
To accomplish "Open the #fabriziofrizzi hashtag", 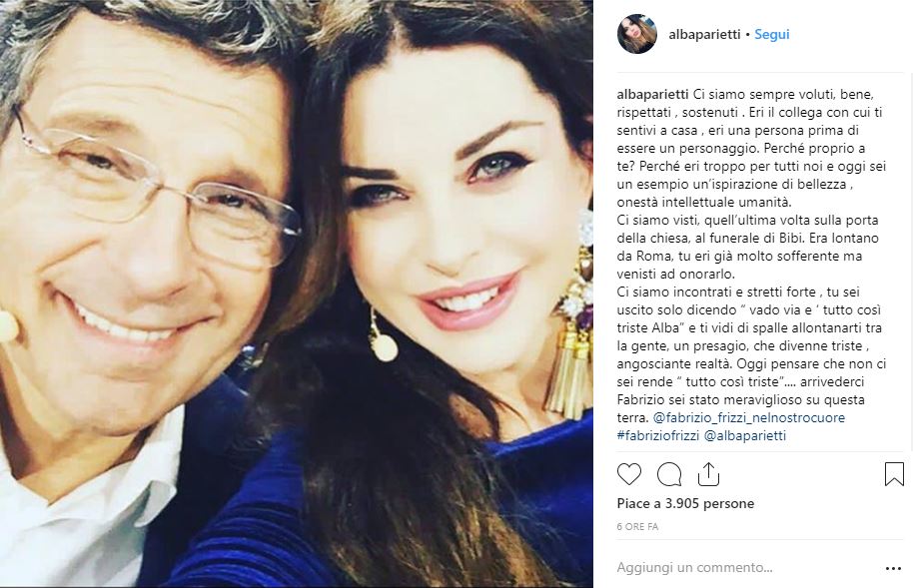I will pyautogui.click(x=658, y=435).
